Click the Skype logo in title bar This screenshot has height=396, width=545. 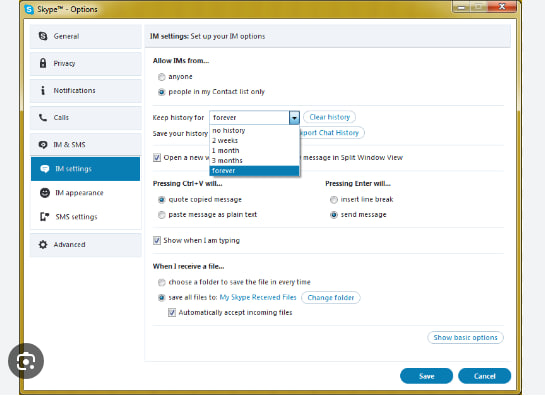pyautogui.click(x=29, y=9)
